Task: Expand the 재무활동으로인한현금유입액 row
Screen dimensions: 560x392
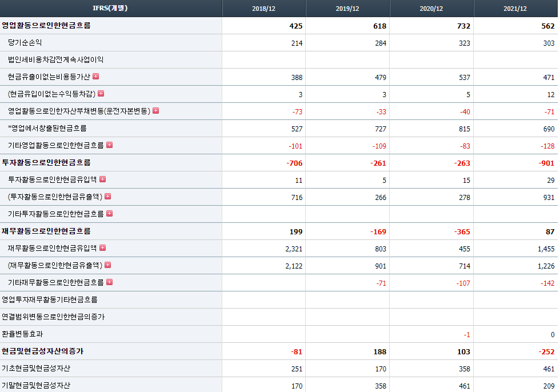Action: click(102, 248)
